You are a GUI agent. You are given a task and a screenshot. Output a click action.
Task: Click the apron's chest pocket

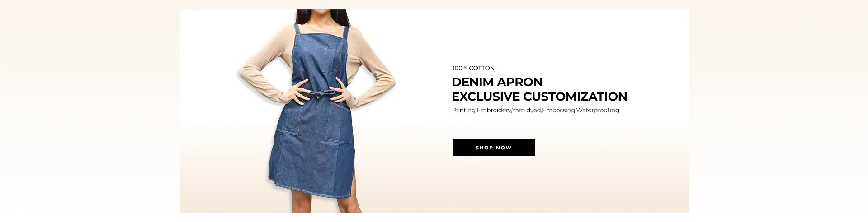tap(334, 60)
